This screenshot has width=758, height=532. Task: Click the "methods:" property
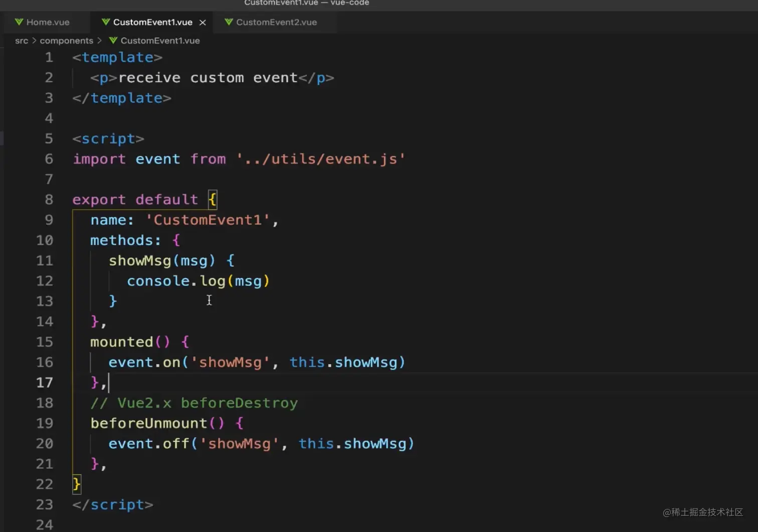(x=126, y=240)
